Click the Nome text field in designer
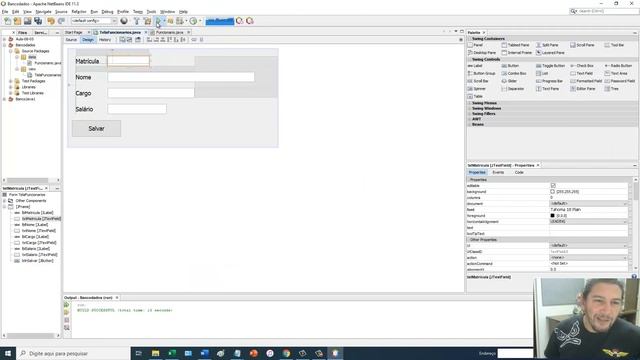 pos(181,77)
